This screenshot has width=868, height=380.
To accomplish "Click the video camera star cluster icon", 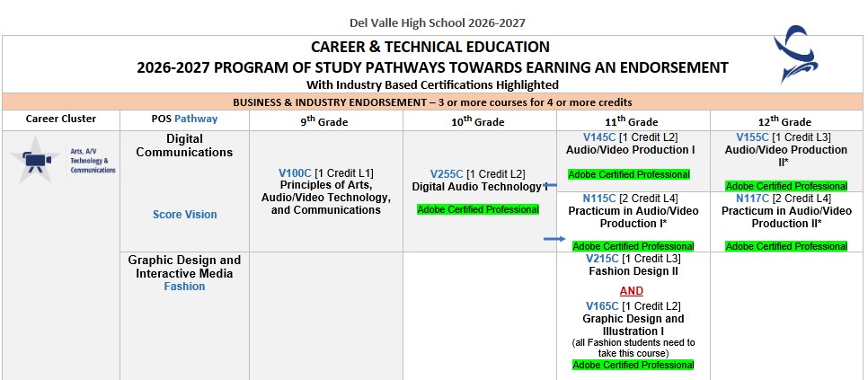I will tap(36, 159).
